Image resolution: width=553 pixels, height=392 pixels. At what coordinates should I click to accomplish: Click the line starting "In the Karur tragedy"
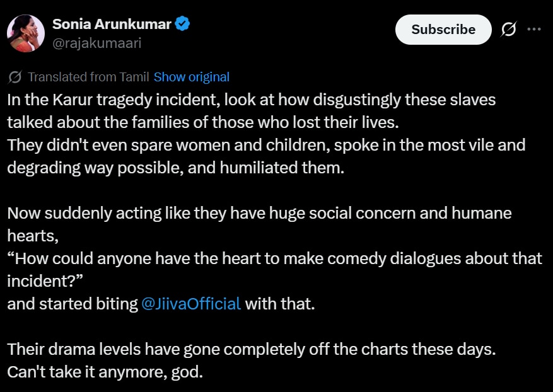pyautogui.click(x=251, y=100)
